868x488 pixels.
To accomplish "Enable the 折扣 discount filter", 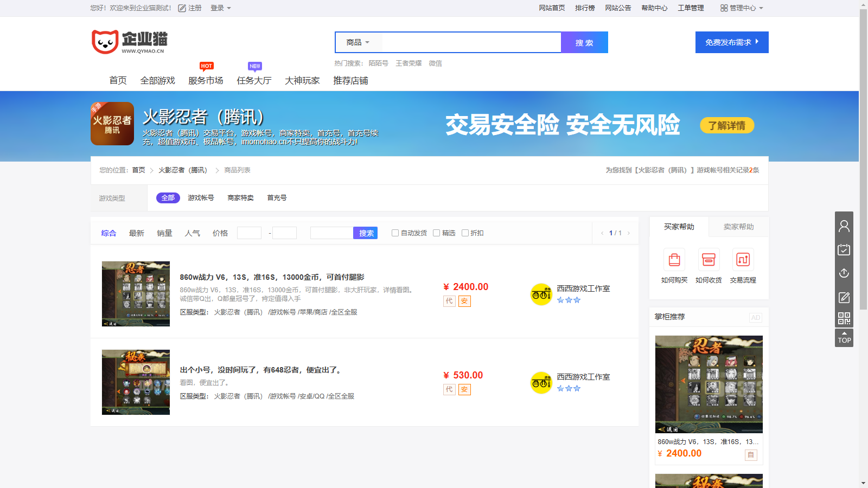I will click(465, 233).
